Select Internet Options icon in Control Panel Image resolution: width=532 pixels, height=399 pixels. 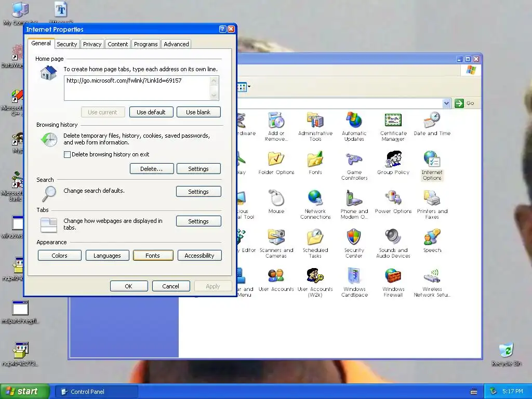point(432,166)
